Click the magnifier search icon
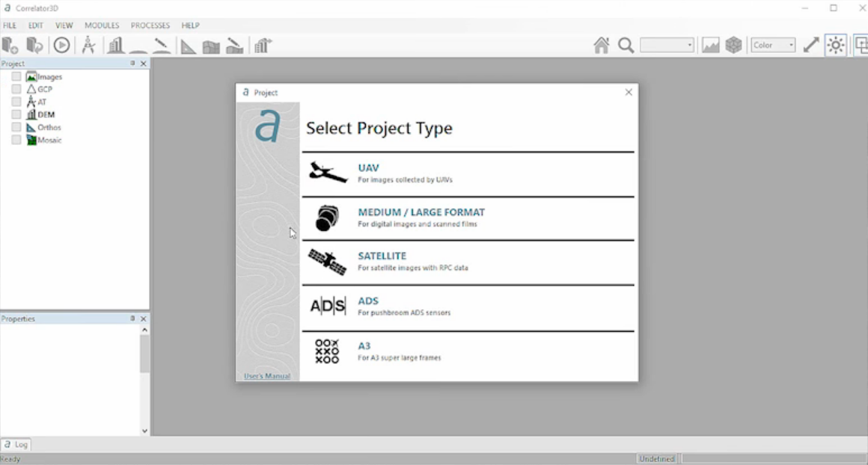Viewport: 868px width, 465px height. pos(626,46)
